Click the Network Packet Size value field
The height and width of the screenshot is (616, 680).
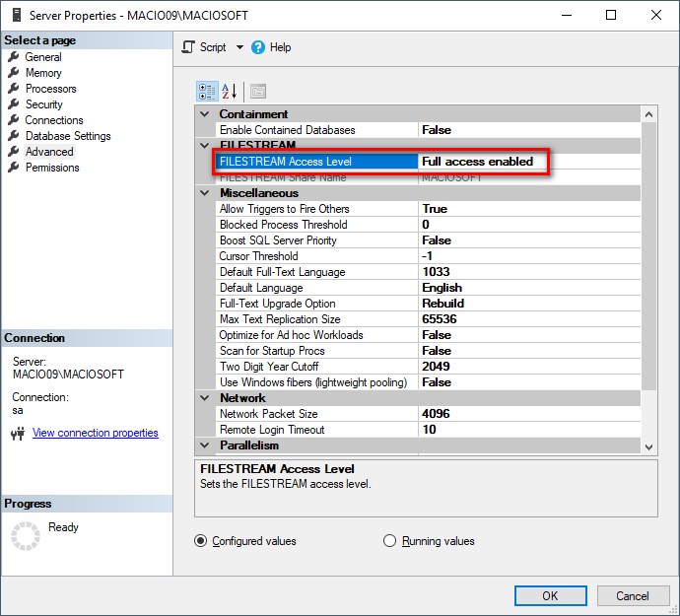[x=528, y=414]
